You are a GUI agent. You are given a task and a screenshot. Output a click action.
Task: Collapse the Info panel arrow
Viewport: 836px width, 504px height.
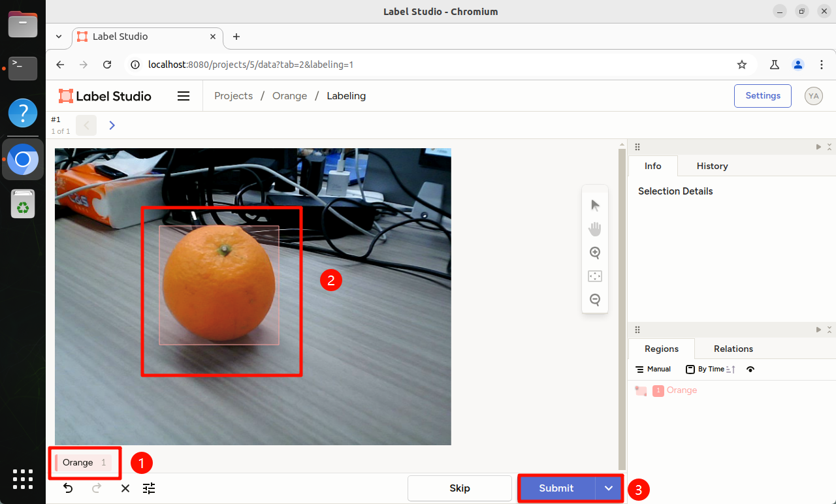[818, 147]
